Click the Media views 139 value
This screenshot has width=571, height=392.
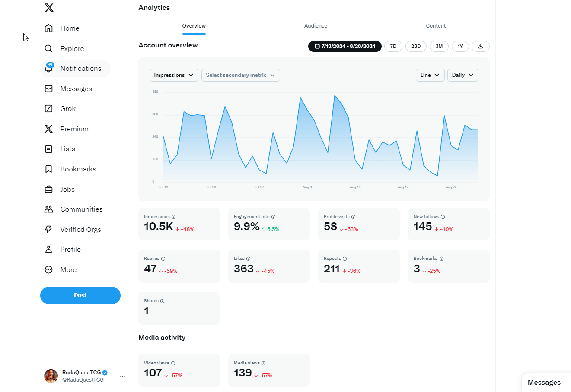click(243, 373)
